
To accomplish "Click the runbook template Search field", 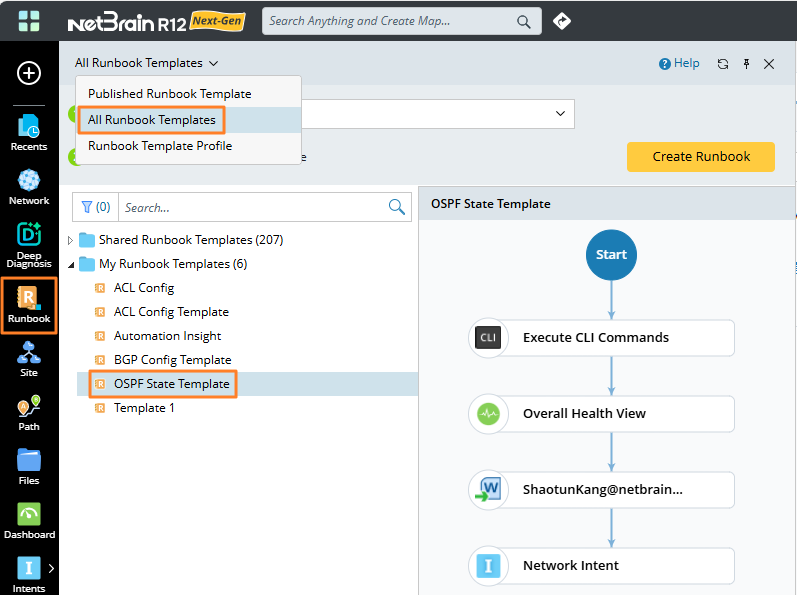I will [252, 208].
